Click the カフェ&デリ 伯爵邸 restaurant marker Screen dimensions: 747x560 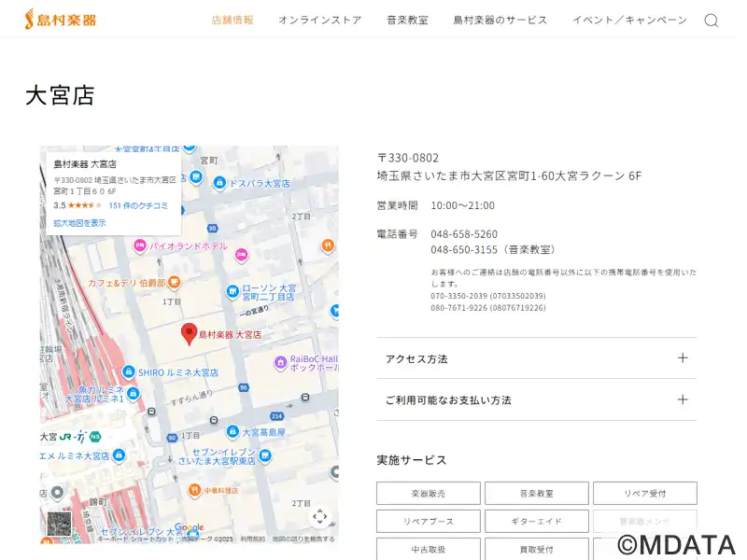tap(175, 282)
